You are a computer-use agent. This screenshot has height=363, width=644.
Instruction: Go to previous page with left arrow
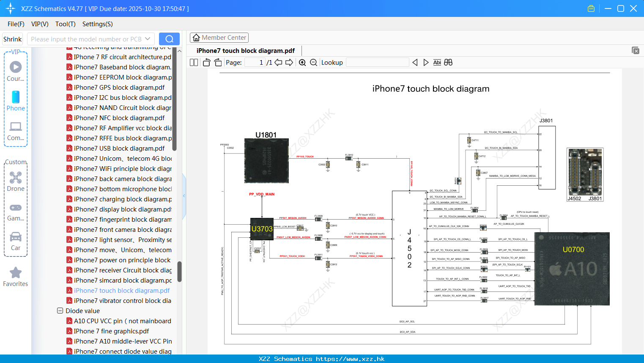tap(278, 63)
